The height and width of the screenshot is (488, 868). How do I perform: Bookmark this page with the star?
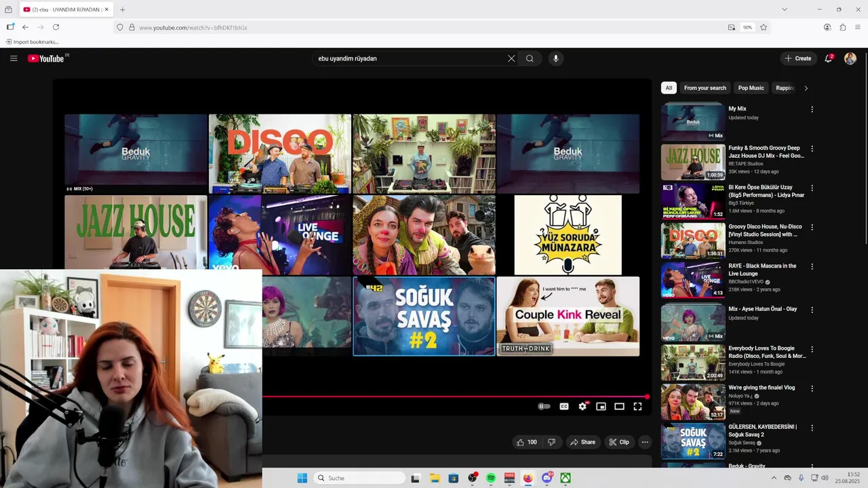[764, 27]
